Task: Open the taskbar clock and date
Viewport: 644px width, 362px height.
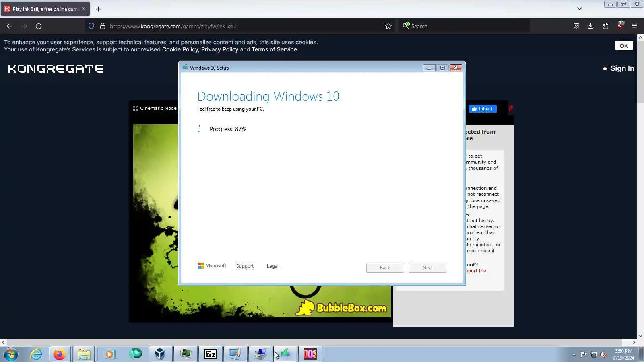Action: coord(623,354)
